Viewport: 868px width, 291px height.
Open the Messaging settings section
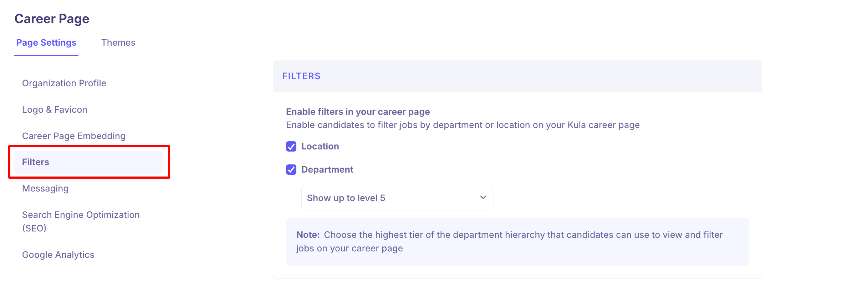click(x=45, y=188)
